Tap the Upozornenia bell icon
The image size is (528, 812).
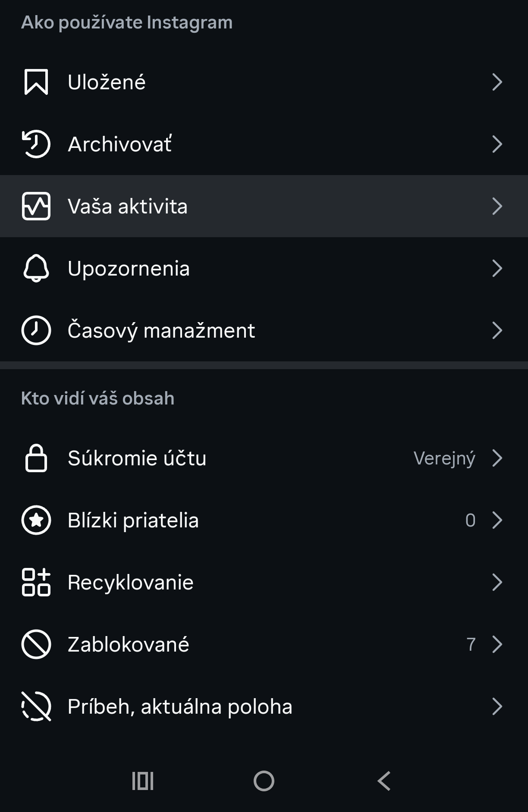coord(36,268)
